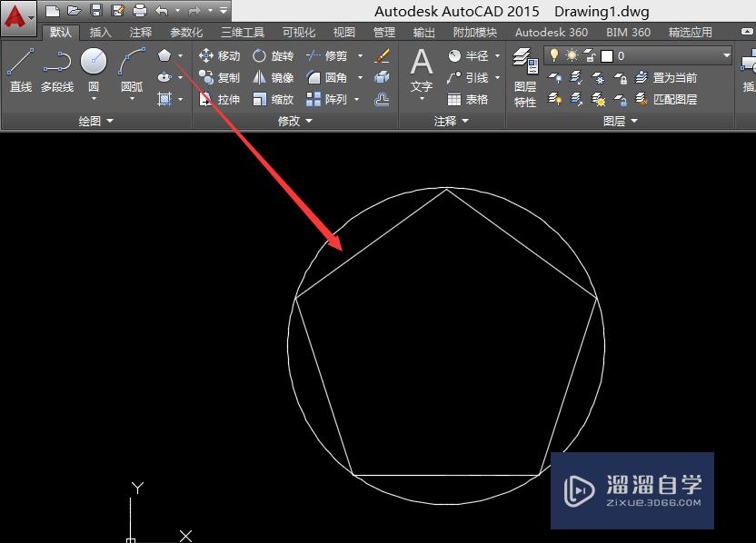Click the layer isolate icon
Viewport: 756px width, 543px height.
click(x=576, y=77)
